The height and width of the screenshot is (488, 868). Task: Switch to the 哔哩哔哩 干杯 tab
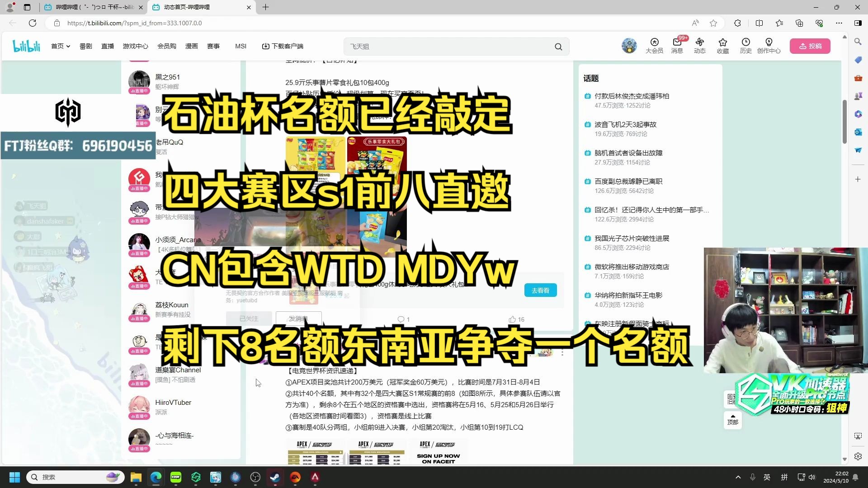[93, 7]
